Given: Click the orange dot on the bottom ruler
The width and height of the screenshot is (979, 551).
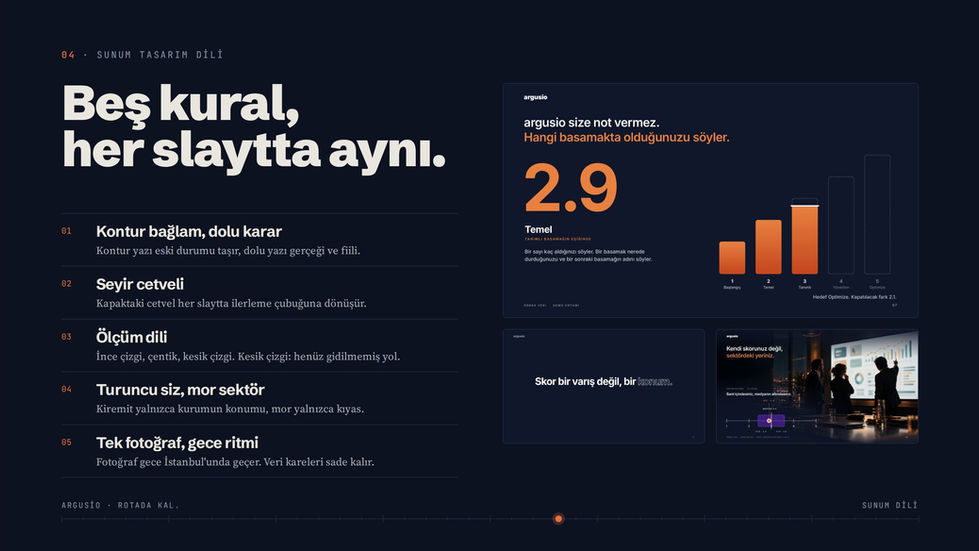Looking at the screenshot, I should click(558, 519).
